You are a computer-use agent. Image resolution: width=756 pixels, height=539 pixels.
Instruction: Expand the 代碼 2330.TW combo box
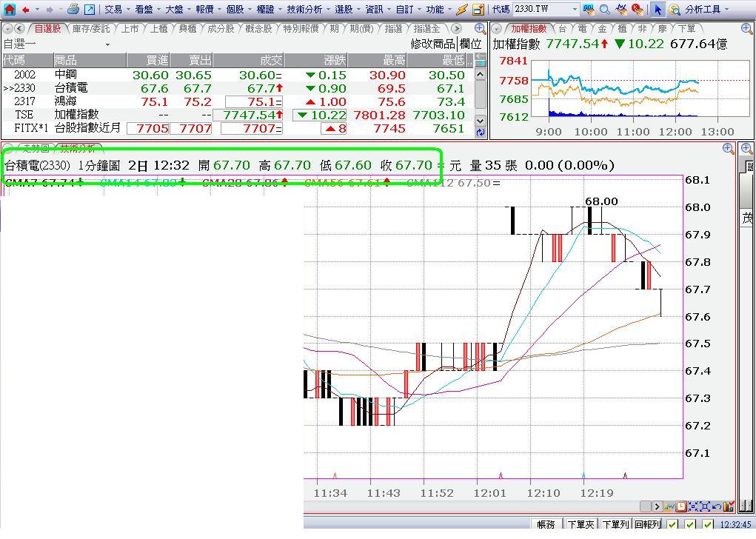click(575, 9)
